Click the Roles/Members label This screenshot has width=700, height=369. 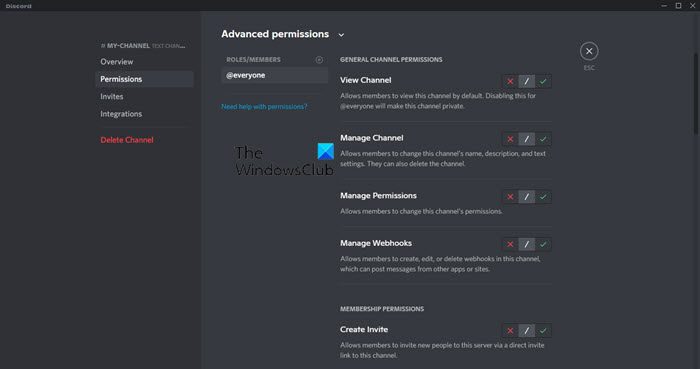point(253,59)
